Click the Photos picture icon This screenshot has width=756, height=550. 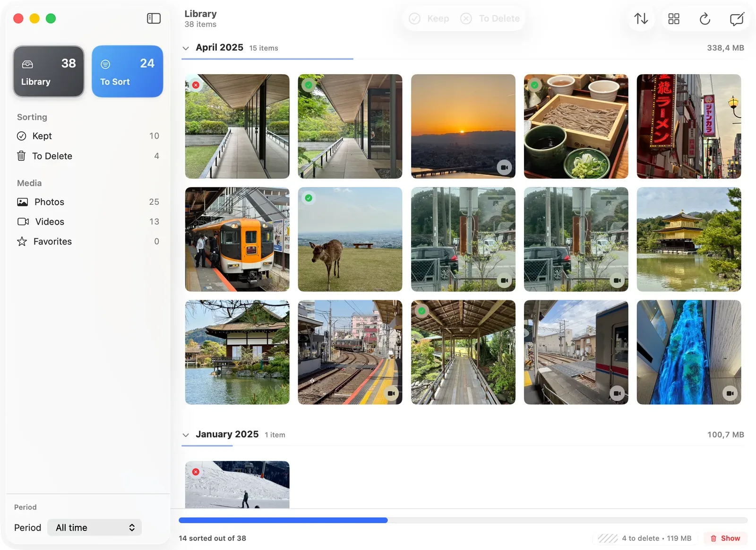(x=23, y=202)
